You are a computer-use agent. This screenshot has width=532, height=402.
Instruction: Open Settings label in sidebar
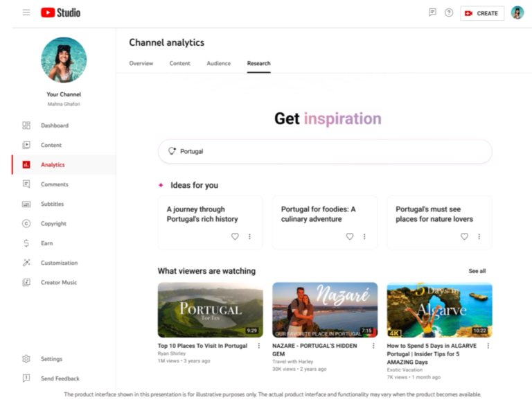click(51, 359)
